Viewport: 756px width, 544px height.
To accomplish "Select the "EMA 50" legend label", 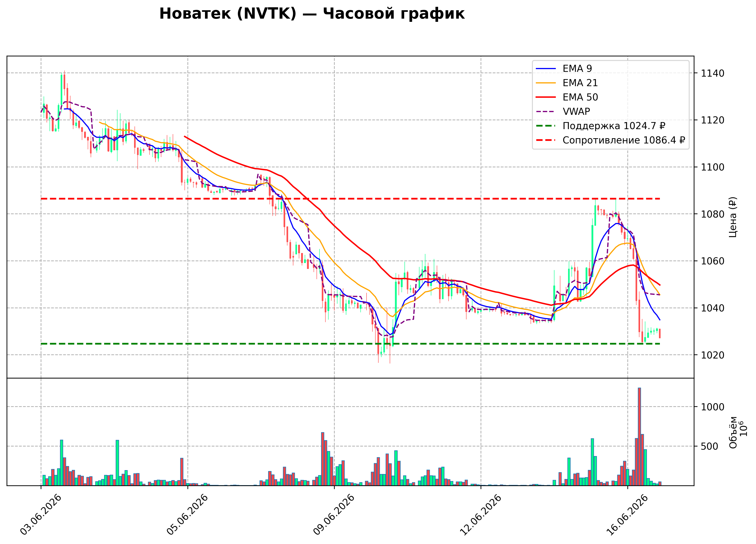I will click(x=580, y=97).
